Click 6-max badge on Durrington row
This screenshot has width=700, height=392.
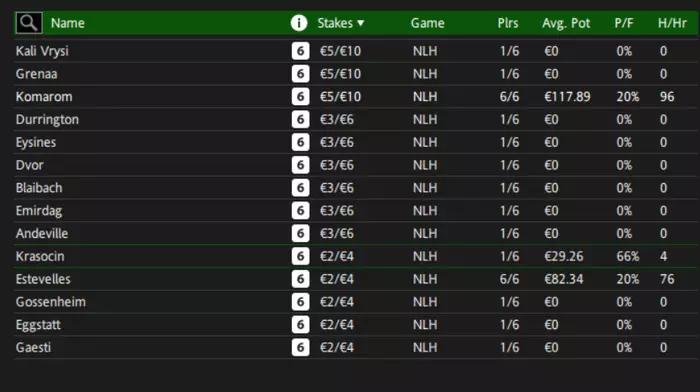tap(300, 119)
